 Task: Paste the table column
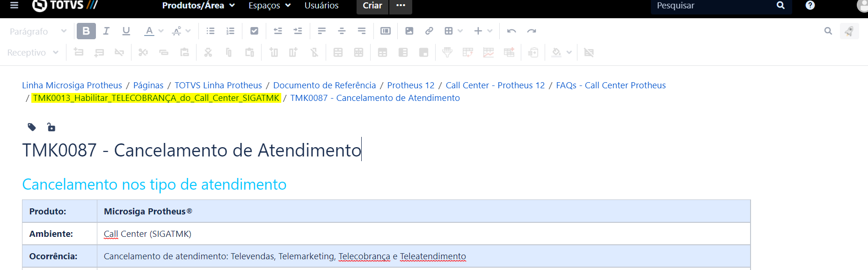249,52
